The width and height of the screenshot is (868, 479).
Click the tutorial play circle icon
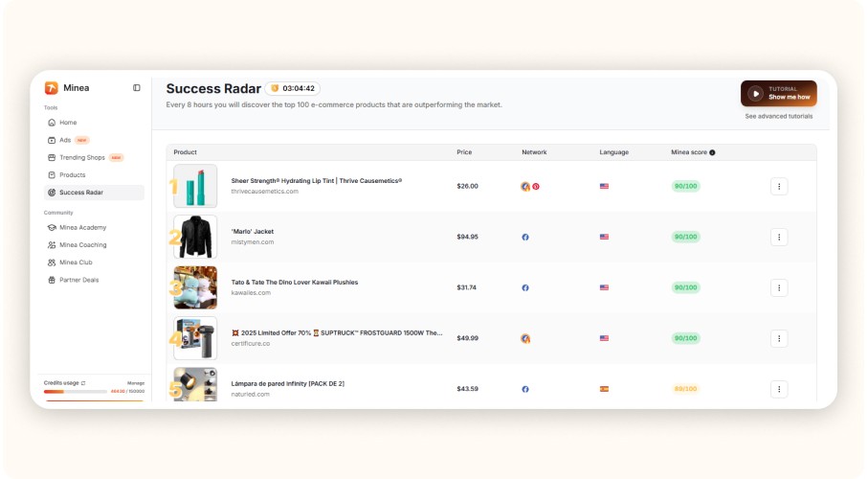click(x=755, y=93)
